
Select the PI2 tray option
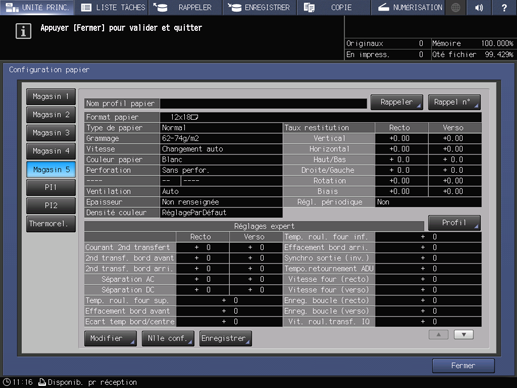point(51,205)
